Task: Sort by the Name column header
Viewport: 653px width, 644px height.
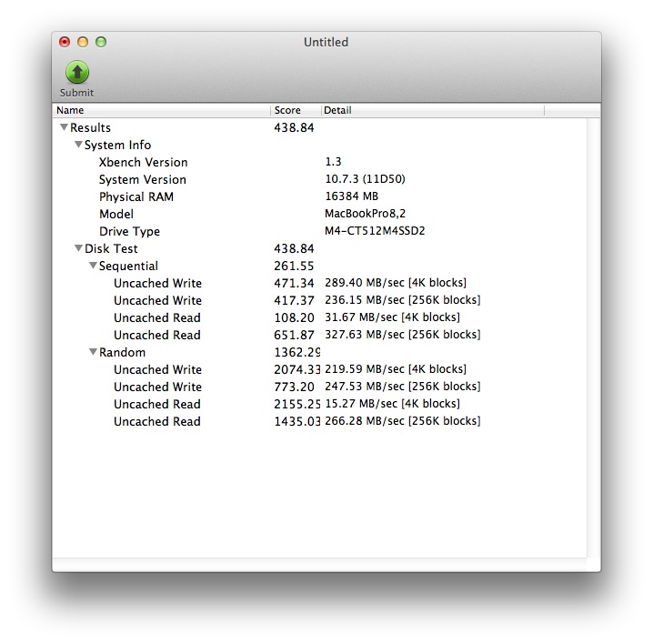Action: 162,110
